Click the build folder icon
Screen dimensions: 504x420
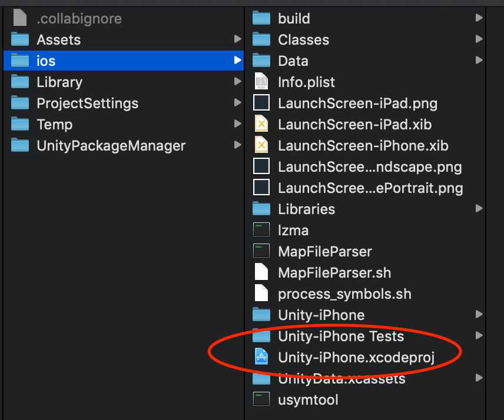[261, 18]
